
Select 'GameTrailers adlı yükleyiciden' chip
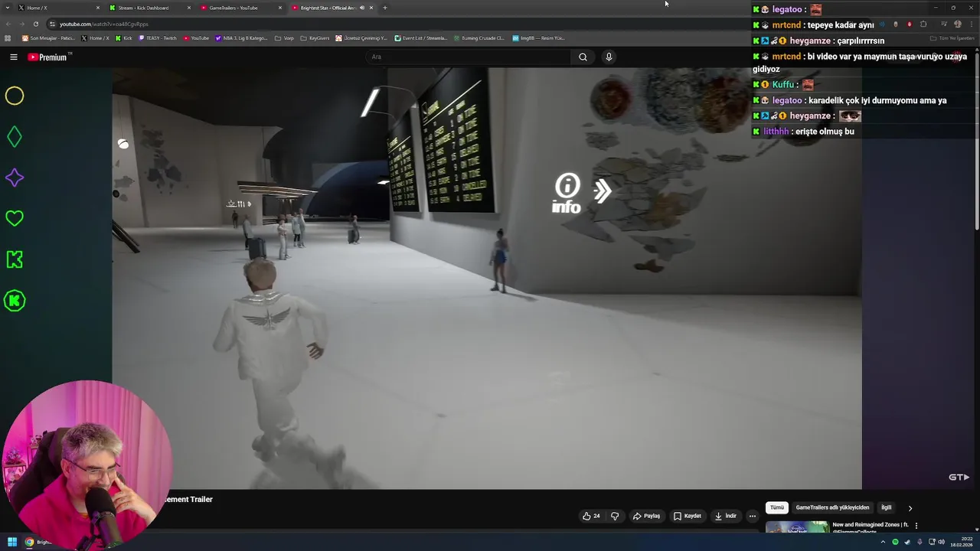(832, 507)
